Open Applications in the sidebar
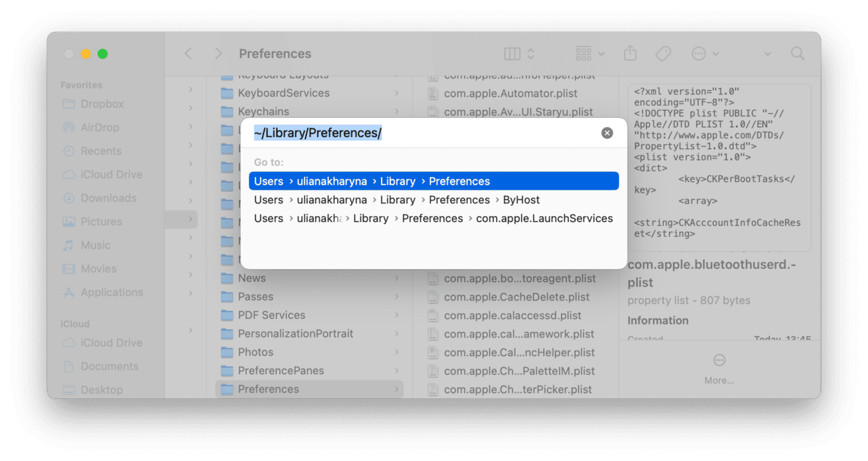Viewport: 868px width, 461px height. tap(102, 292)
